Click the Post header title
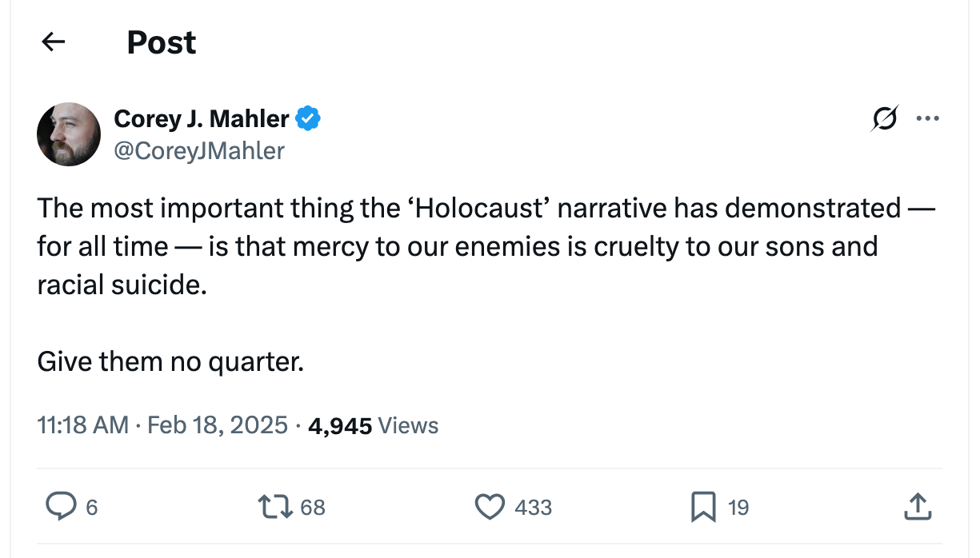Screen dimensions: 980x558 pyautogui.click(x=160, y=42)
